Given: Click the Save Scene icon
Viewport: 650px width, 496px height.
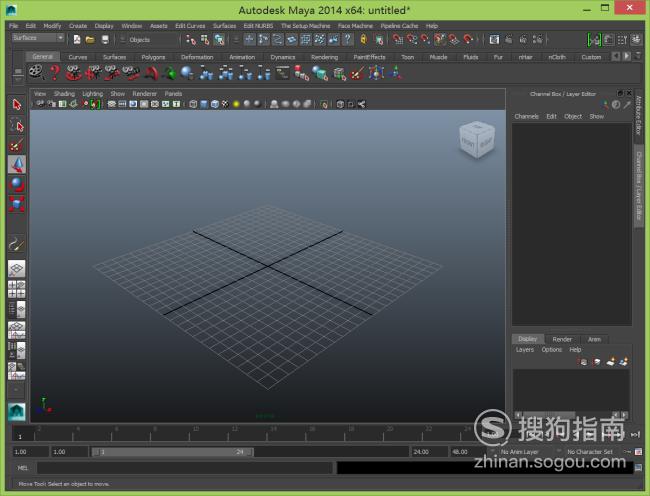Looking at the screenshot, I should pyautogui.click(x=105, y=39).
